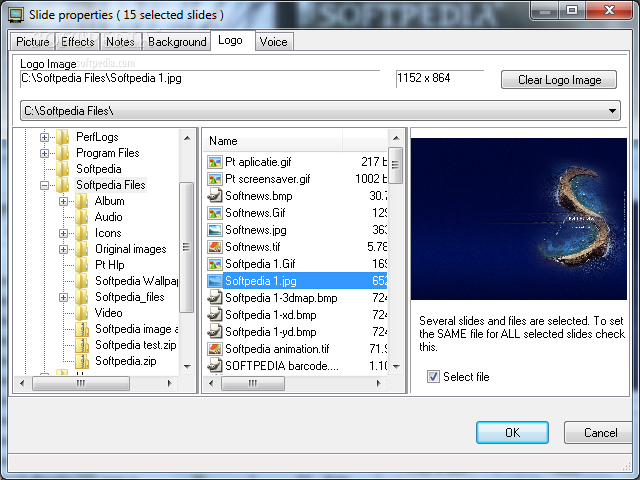This screenshot has width=640, height=480.
Task: Click the Softnews.Gif file icon
Action: tap(215, 213)
